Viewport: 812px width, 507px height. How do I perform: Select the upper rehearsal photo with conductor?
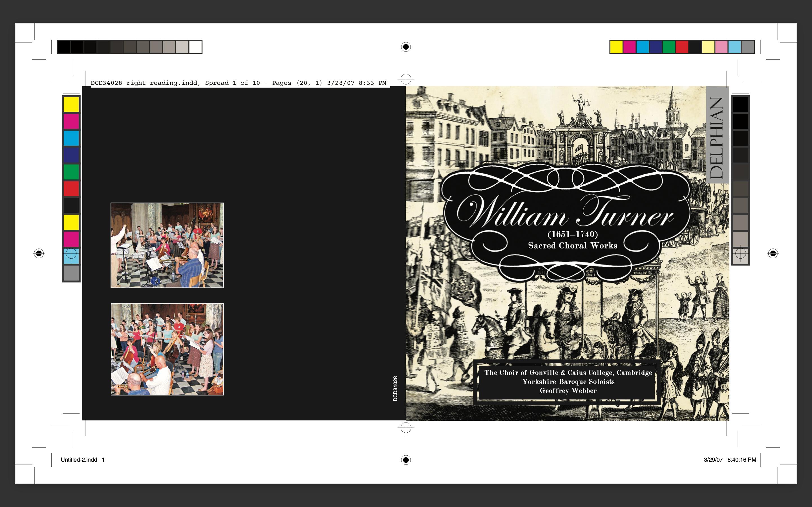167,245
